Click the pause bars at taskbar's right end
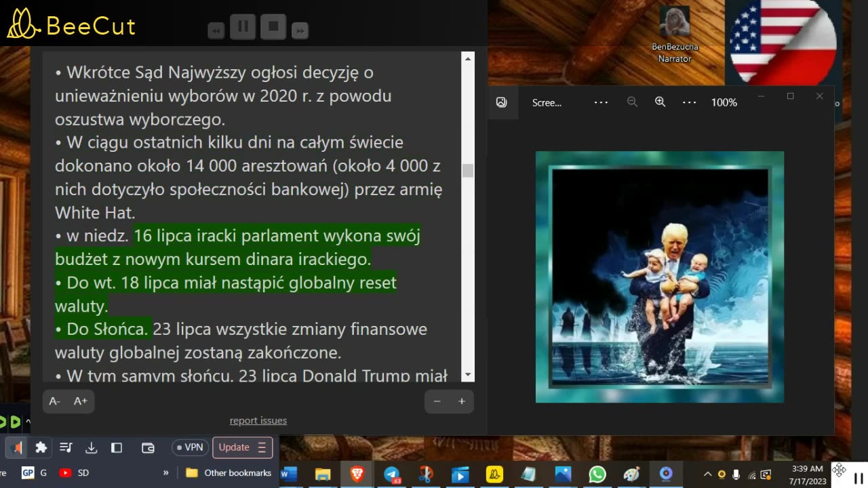The height and width of the screenshot is (488, 868). click(x=859, y=477)
